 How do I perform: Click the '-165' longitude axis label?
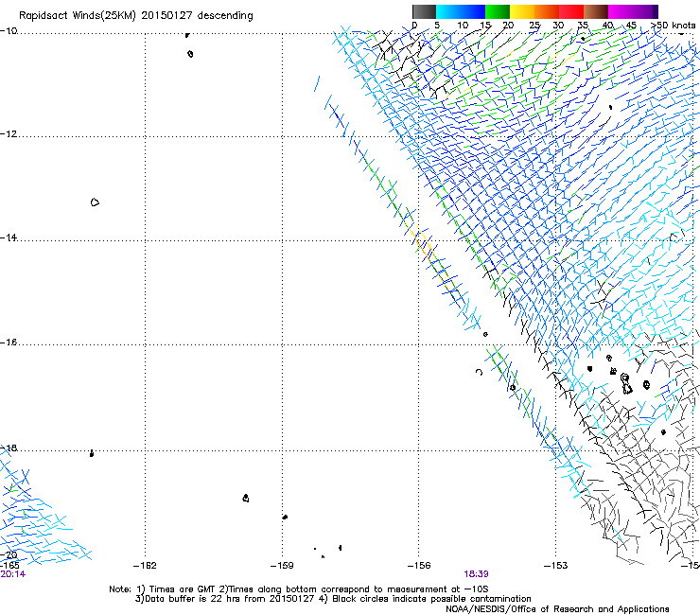(x=9, y=566)
